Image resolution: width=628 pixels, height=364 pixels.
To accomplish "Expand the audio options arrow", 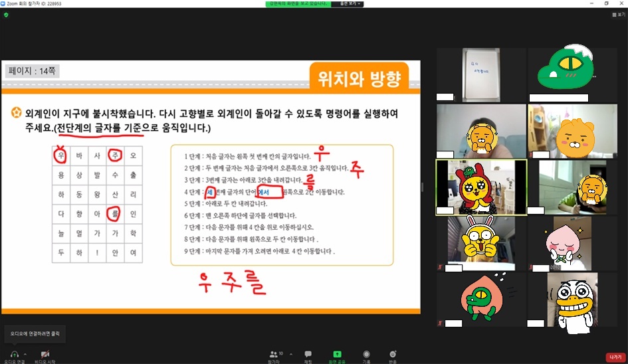I will click(x=25, y=354).
